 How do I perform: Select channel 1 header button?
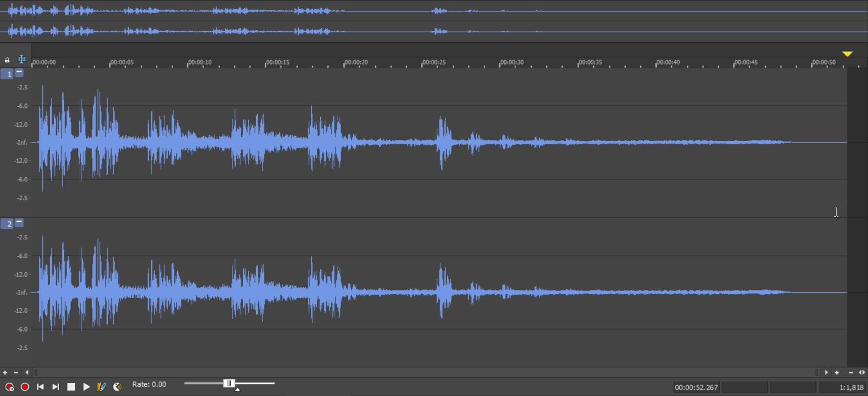pyautogui.click(x=7, y=74)
